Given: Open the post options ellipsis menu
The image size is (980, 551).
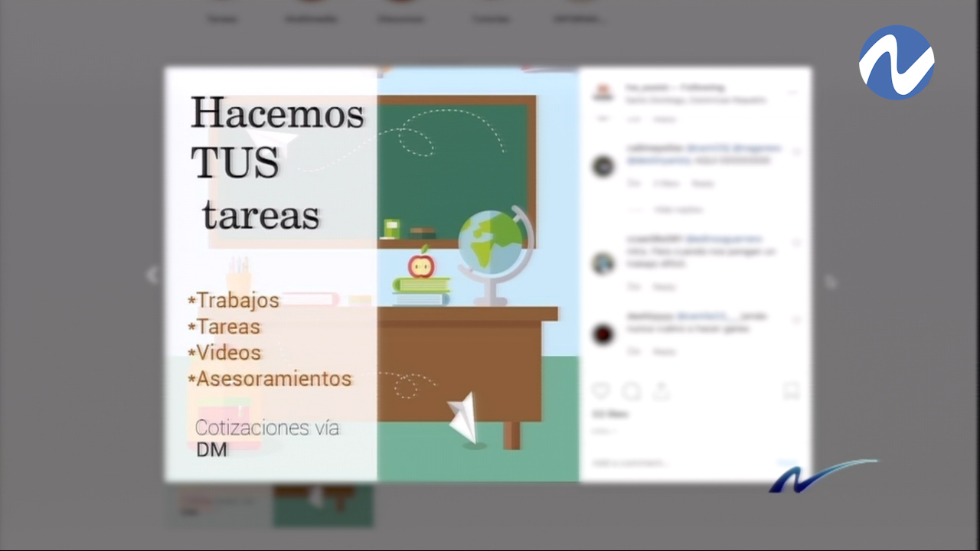Looking at the screenshot, I should click(x=793, y=92).
